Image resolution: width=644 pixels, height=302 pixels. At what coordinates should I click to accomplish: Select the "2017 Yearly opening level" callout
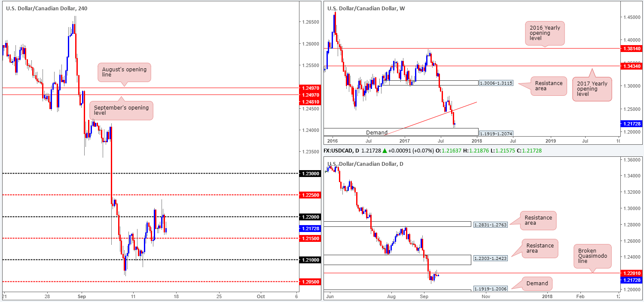click(x=592, y=90)
